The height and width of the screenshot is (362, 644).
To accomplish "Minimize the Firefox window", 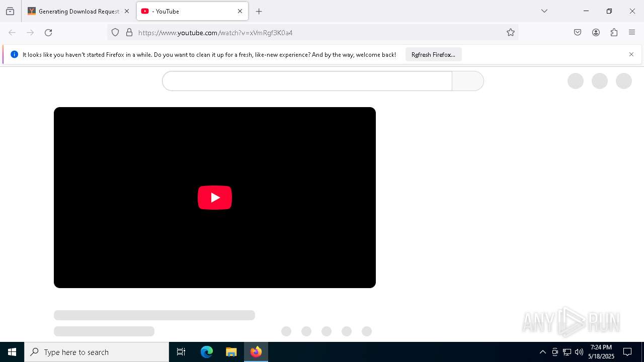I will click(586, 11).
